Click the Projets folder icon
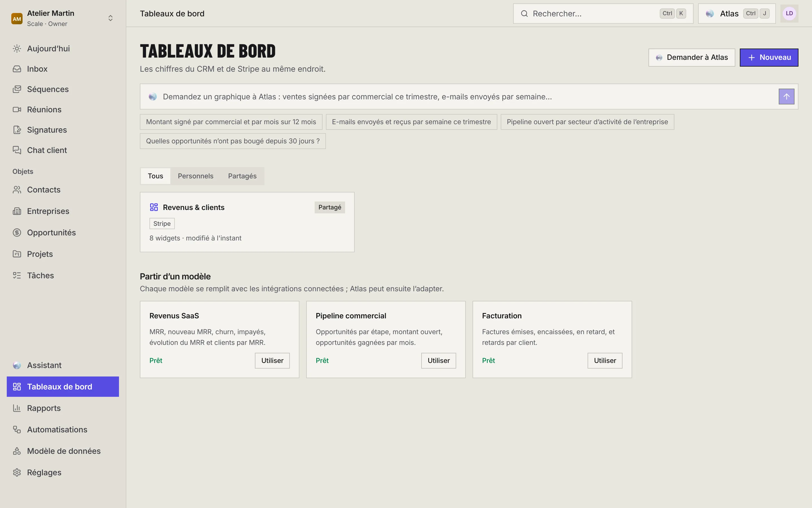Screen dimensions: 812x508 [x=17, y=254]
